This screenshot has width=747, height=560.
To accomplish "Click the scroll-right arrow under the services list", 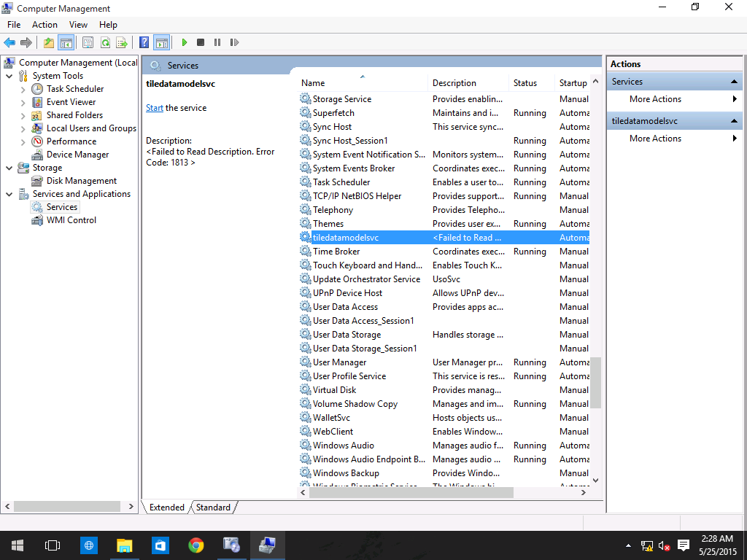I will click(x=584, y=493).
